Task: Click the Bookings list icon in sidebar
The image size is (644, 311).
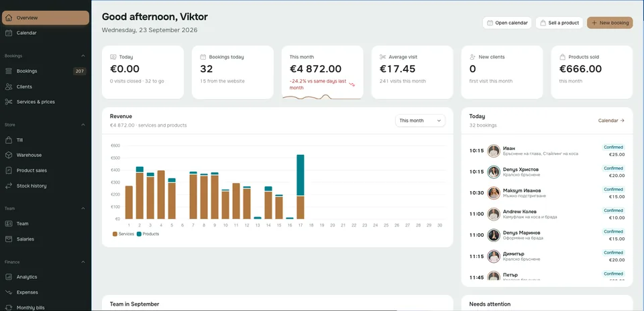Action: (x=9, y=71)
